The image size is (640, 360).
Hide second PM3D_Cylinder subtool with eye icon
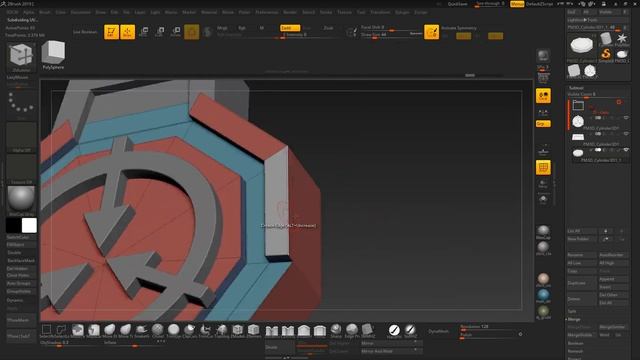(x=626, y=134)
